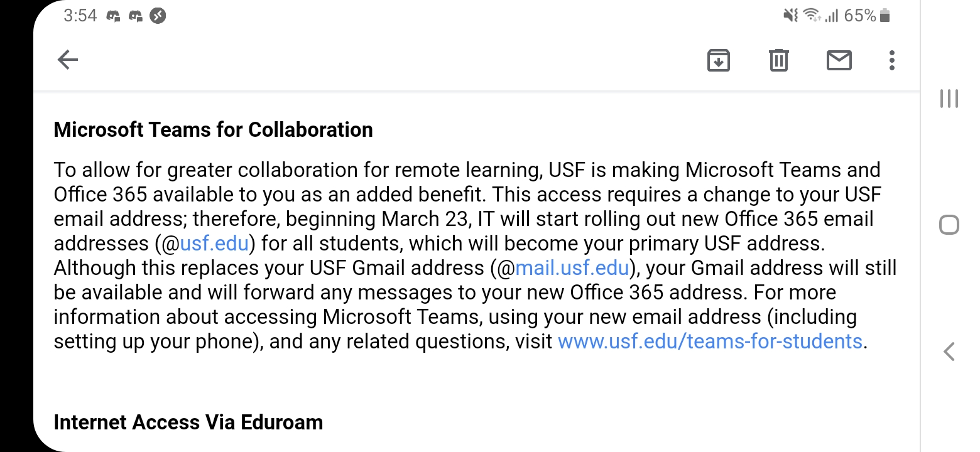980x452 pixels.
Task: Tap the Internet Access Via Eduroam heading
Action: (188, 422)
